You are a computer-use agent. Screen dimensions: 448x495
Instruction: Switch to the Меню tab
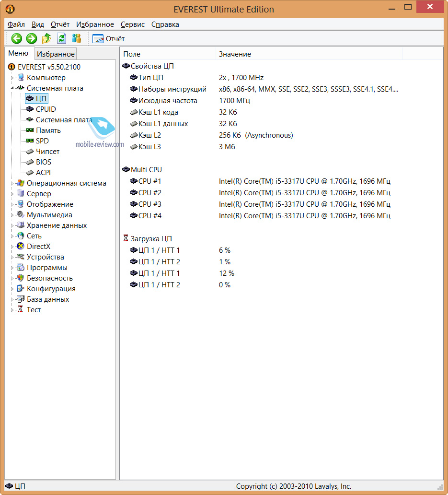tap(18, 53)
